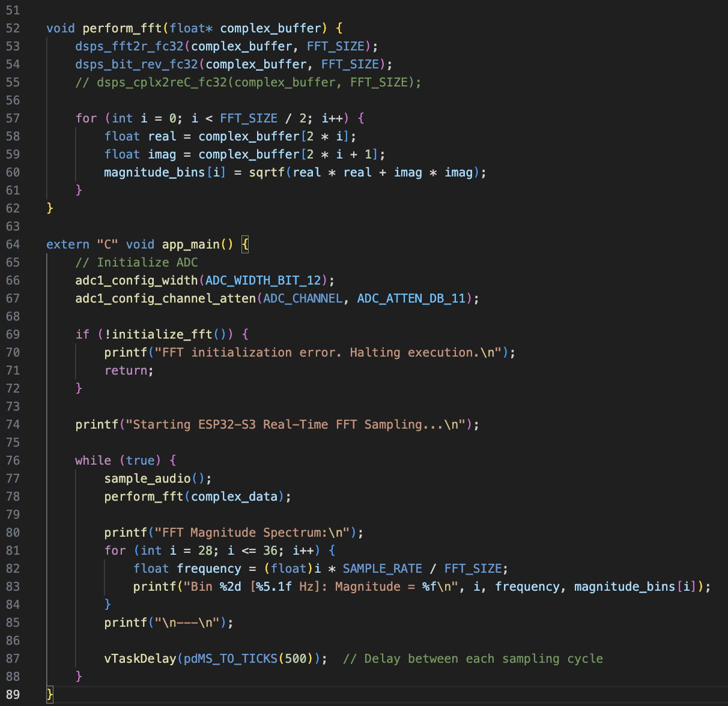This screenshot has width=728, height=706.
Task: Click the ADC_ATTEN_DB_11 constant
Action: [x=411, y=298]
